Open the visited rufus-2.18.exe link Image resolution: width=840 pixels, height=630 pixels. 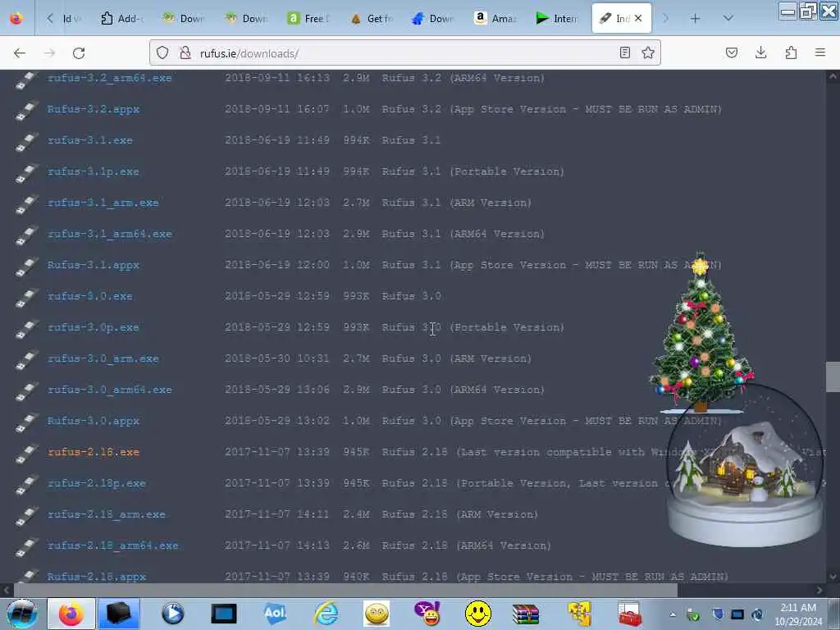pyautogui.click(x=94, y=452)
